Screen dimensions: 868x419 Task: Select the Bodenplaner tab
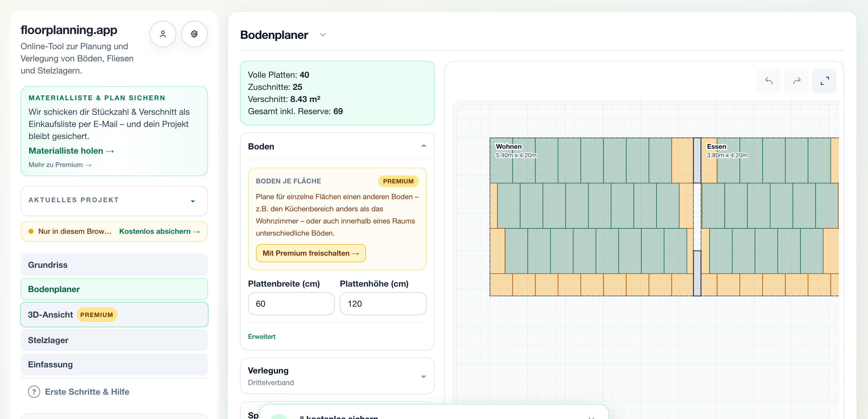coord(114,289)
